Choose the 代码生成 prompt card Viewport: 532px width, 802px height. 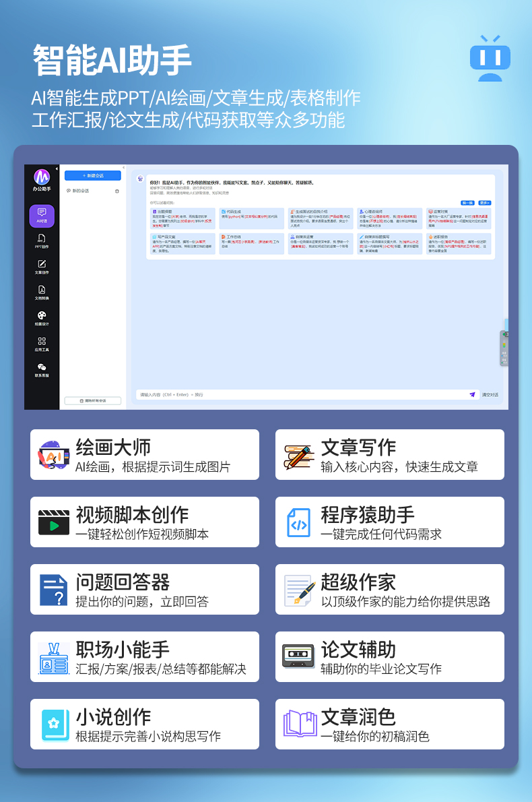coord(251,218)
